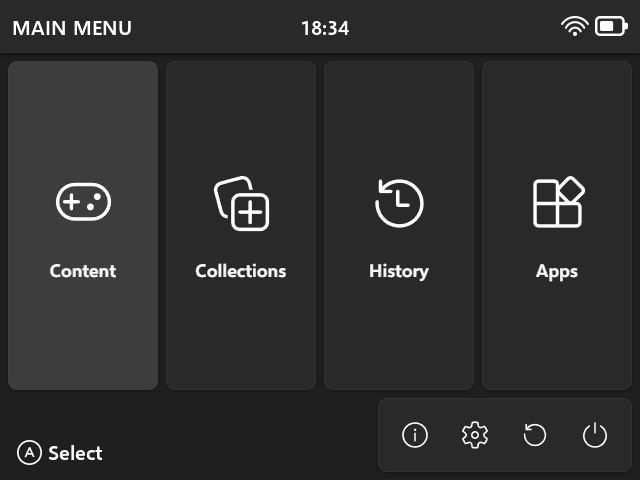Click the battery indicator icon
Screen dimensions: 640x480
(611, 27)
